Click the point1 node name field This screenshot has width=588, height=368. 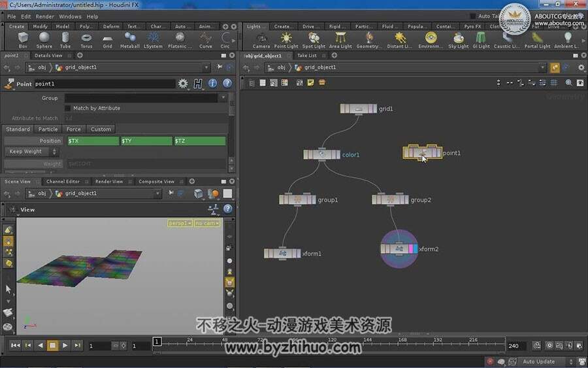point(105,84)
